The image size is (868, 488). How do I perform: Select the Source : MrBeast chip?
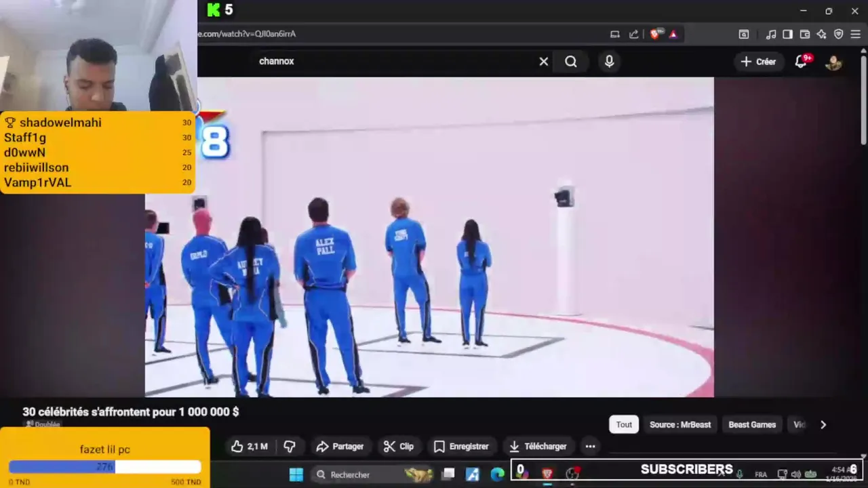click(x=680, y=425)
